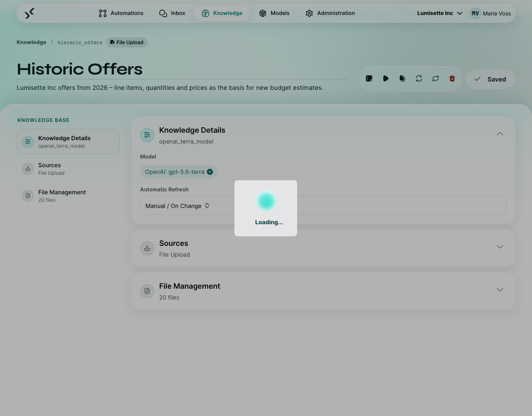Image resolution: width=532 pixels, height=416 pixels.
Task: Open the Automations menu item
Action: point(121,13)
